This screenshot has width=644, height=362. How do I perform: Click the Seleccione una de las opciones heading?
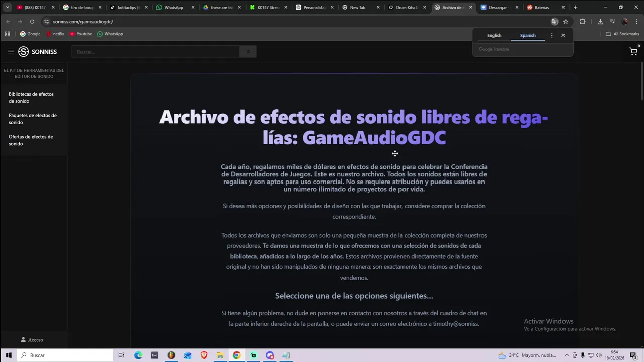(354, 296)
